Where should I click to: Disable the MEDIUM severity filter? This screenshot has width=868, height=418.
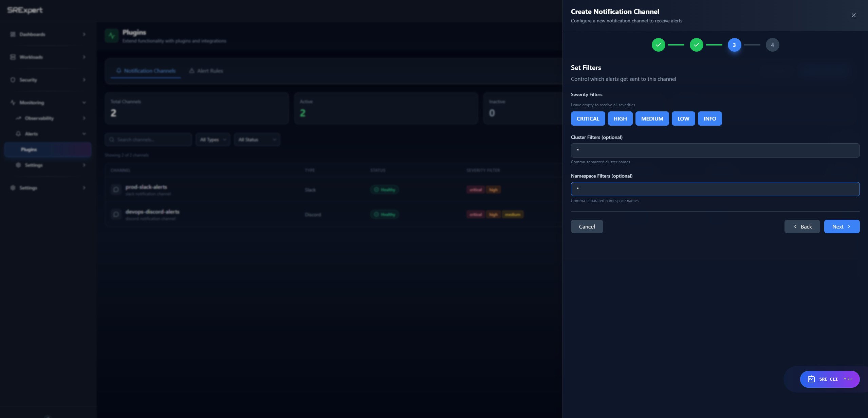click(x=651, y=119)
